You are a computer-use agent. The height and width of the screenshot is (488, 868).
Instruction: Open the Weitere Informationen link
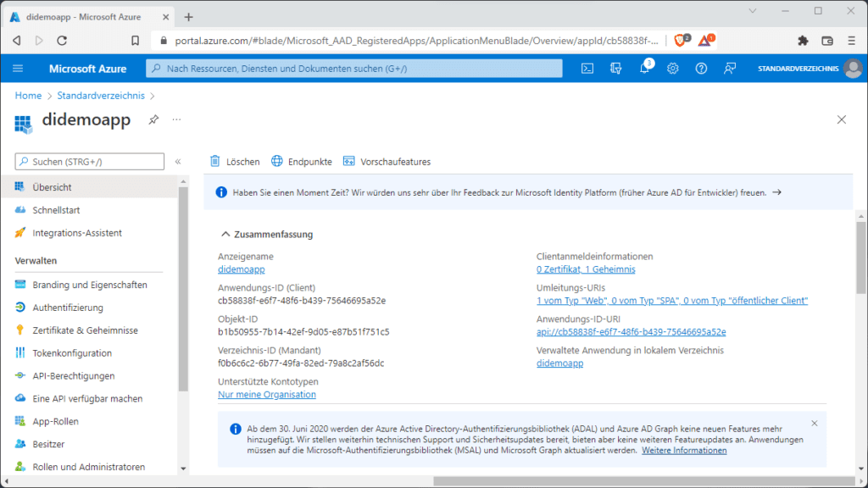[x=684, y=451]
